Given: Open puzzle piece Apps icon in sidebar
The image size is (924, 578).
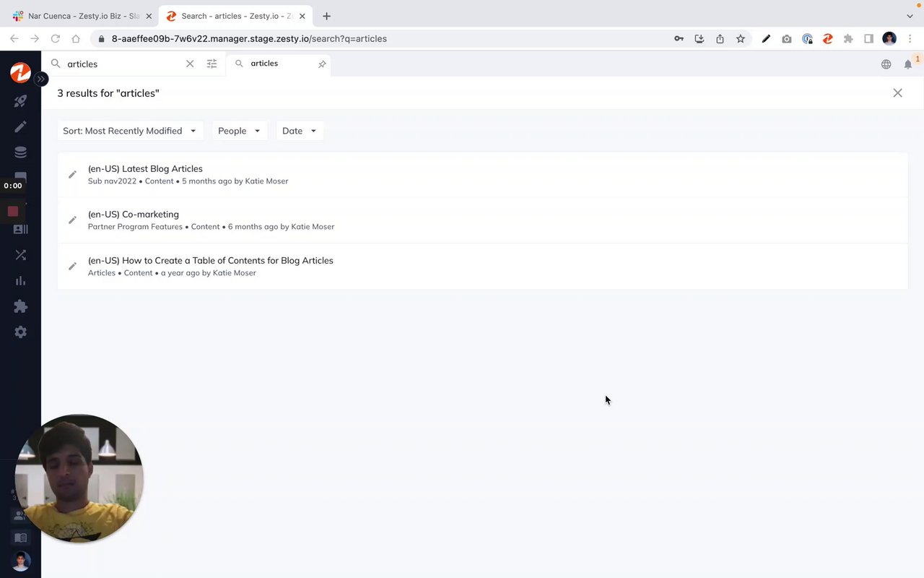Looking at the screenshot, I should (x=20, y=306).
